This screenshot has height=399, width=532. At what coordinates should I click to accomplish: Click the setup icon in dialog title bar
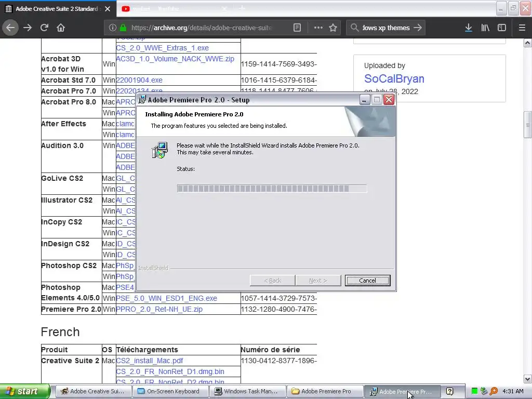pos(142,100)
